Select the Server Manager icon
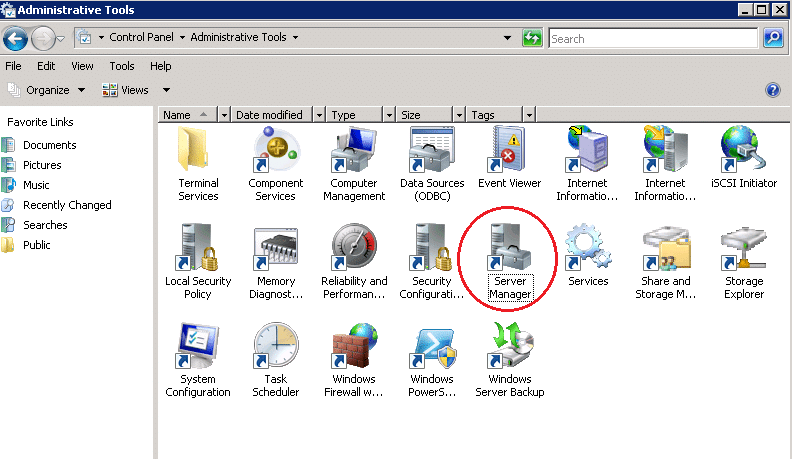This screenshot has width=792, height=459. (510, 262)
